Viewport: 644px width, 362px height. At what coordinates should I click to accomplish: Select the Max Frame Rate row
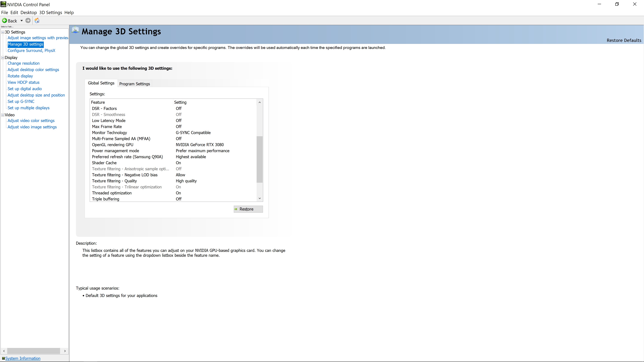173,127
